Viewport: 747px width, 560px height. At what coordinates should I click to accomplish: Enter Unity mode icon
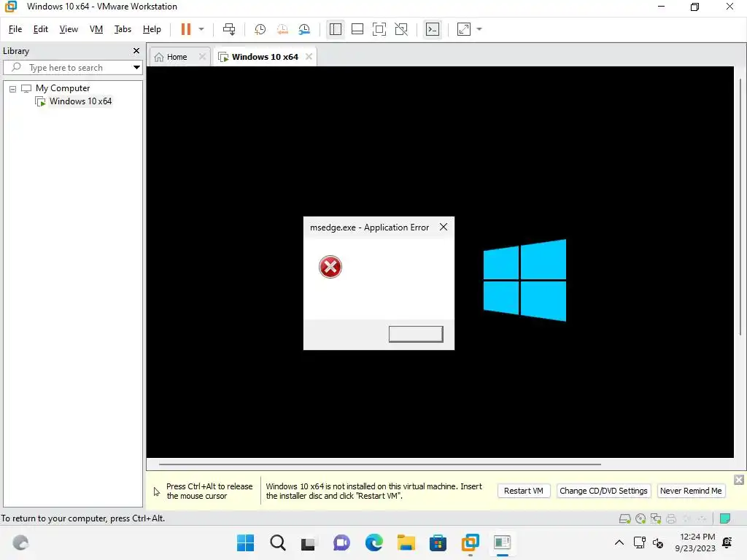click(x=401, y=29)
